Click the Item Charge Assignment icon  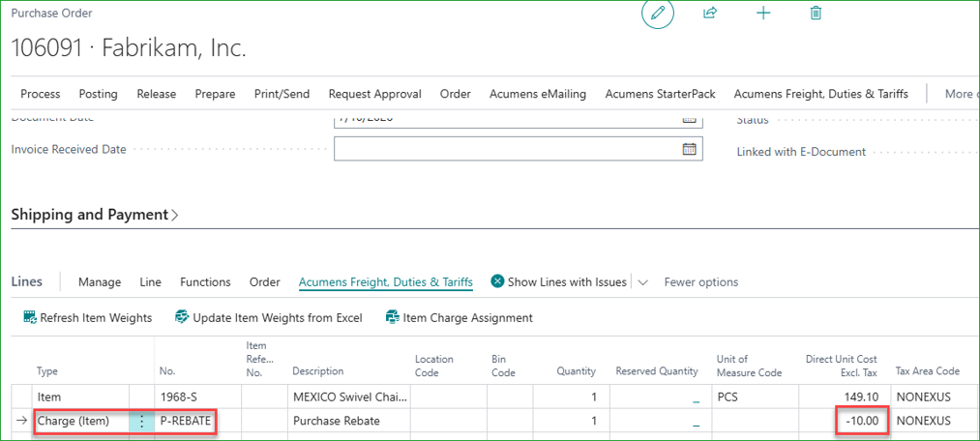tap(393, 317)
